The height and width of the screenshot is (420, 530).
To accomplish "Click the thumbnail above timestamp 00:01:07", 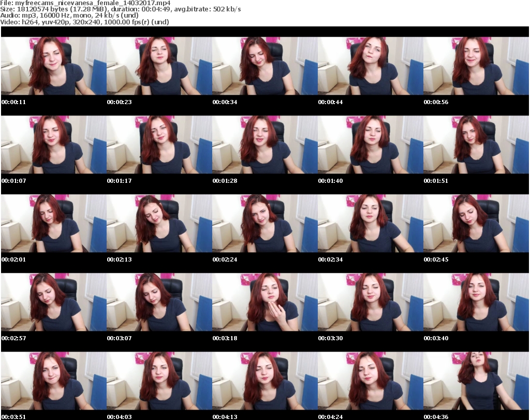I will click(x=54, y=144).
